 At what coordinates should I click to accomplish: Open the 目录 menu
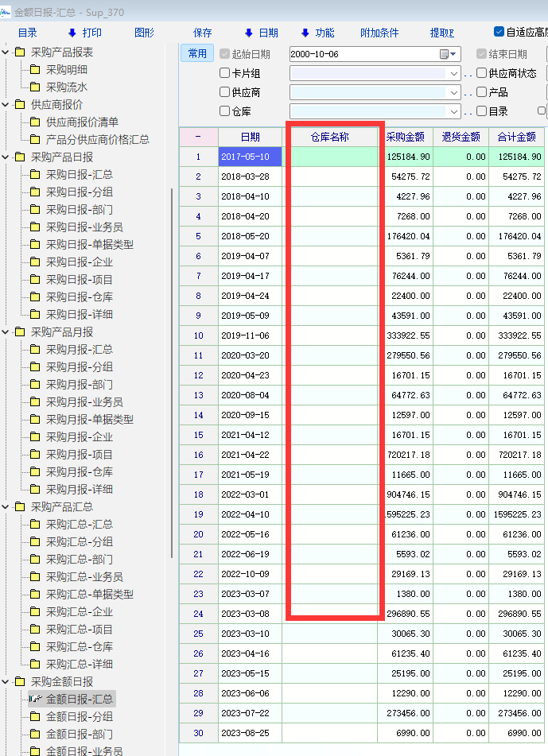[28, 33]
